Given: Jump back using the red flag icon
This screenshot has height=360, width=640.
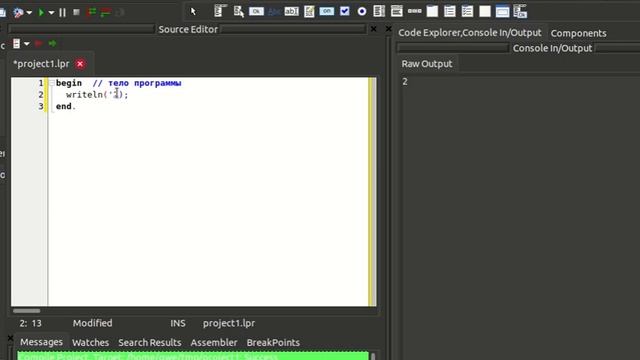Looking at the screenshot, I should (39, 43).
